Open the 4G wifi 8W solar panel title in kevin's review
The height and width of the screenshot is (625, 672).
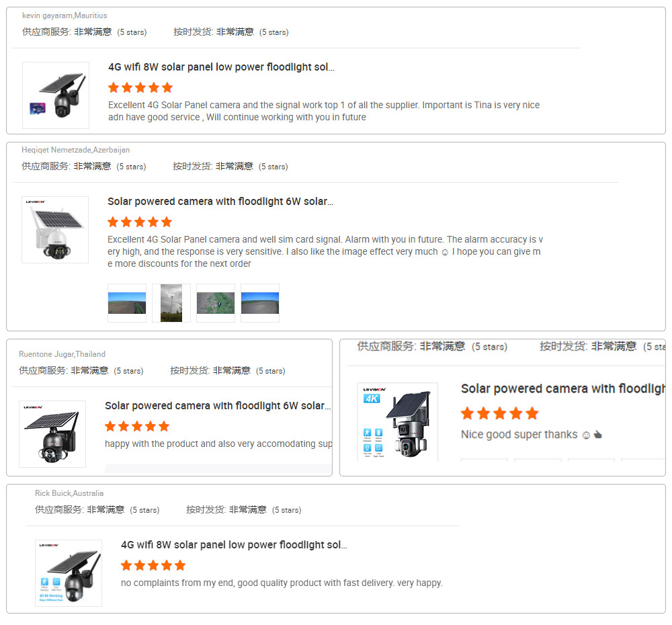point(221,67)
